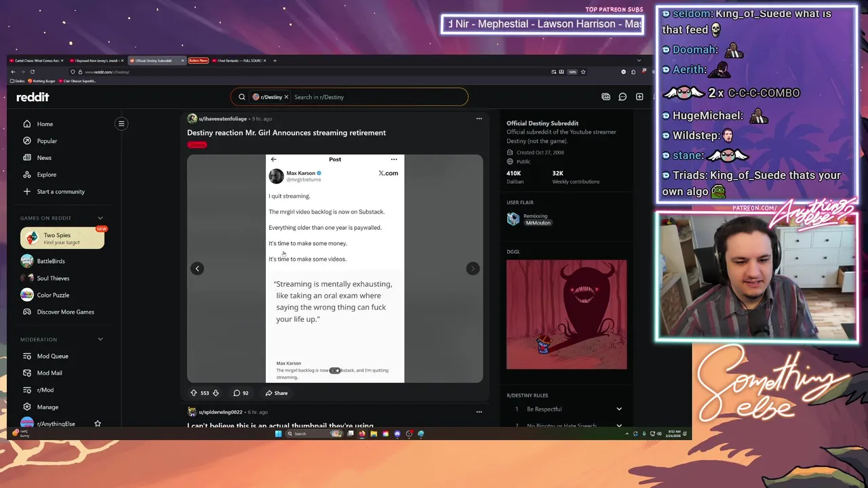Open News in the sidebar
The height and width of the screenshot is (488, 868).
[x=44, y=158]
